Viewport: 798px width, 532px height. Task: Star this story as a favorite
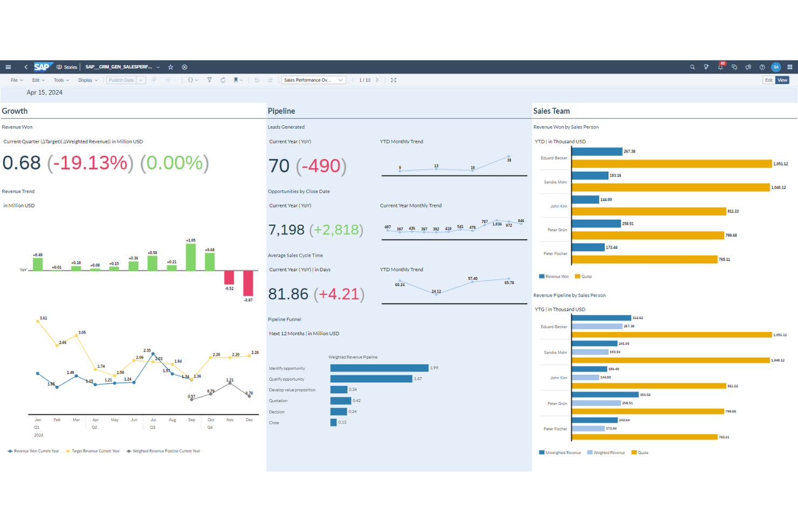(x=171, y=67)
